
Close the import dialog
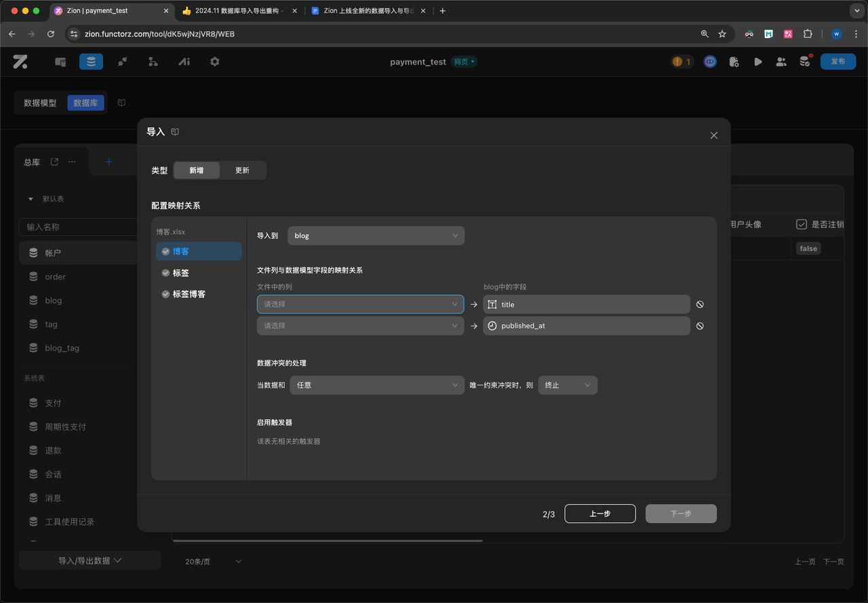[x=713, y=136]
